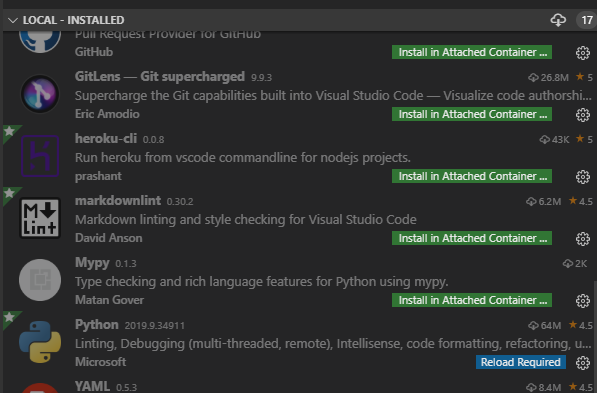
Task: Open manage gear for GitLens extension
Action: pos(583,115)
